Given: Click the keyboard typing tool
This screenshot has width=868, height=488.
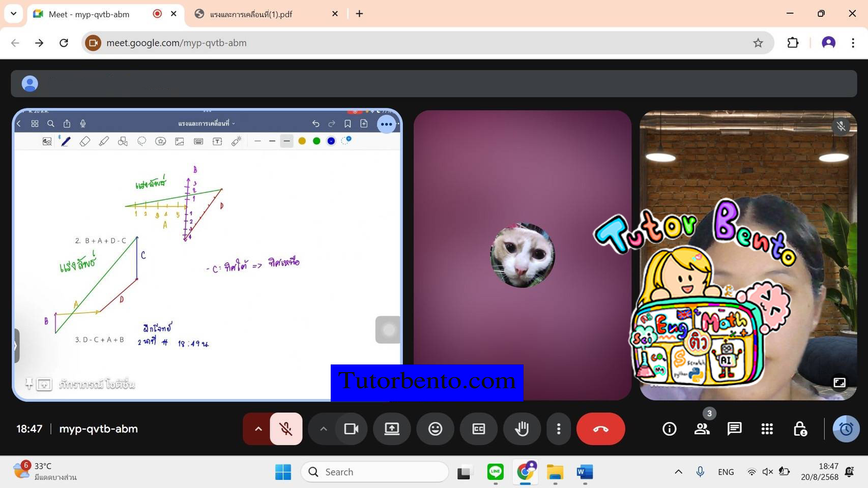Looking at the screenshot, I should tap(198, 141).
